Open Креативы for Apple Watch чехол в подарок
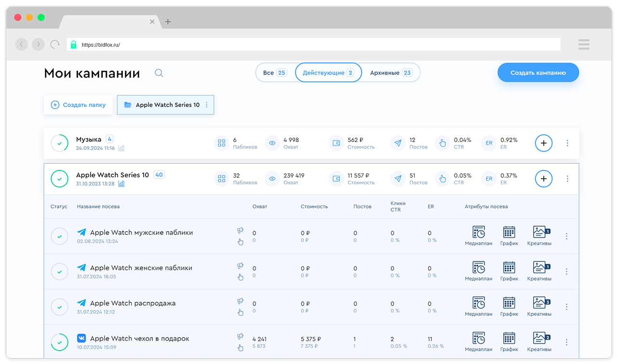Image resolution: width=617 pixels, height=364 pixels. (539, 342)
